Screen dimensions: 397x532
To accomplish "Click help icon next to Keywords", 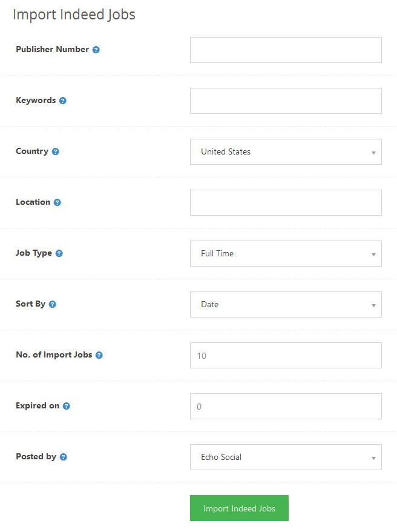I will click(63, 101).
